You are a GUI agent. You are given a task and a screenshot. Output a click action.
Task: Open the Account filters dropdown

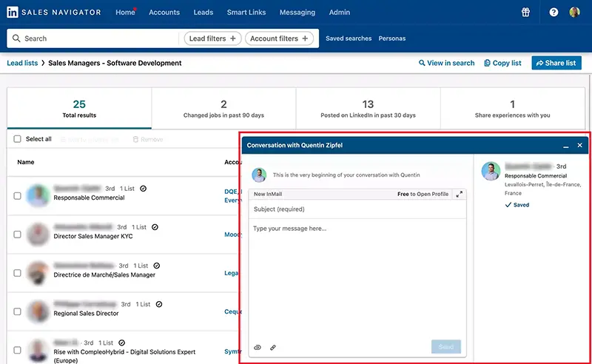point(279,38)
